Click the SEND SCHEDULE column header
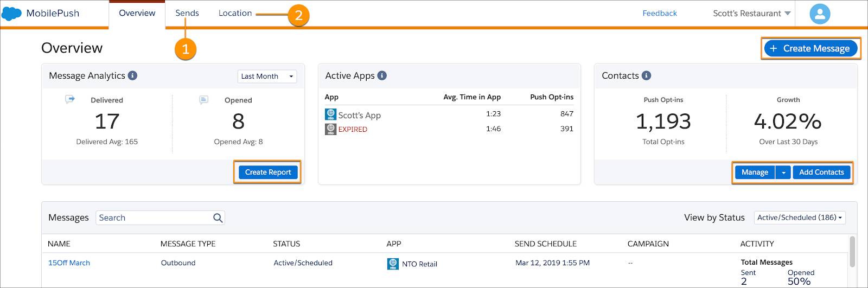Screen dimensions: 868x288 coord(546,244)
